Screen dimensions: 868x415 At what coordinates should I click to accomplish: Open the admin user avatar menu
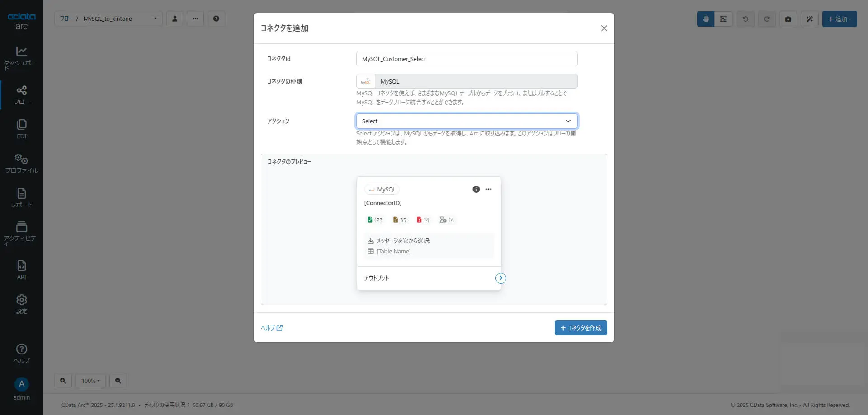point(21,389)
